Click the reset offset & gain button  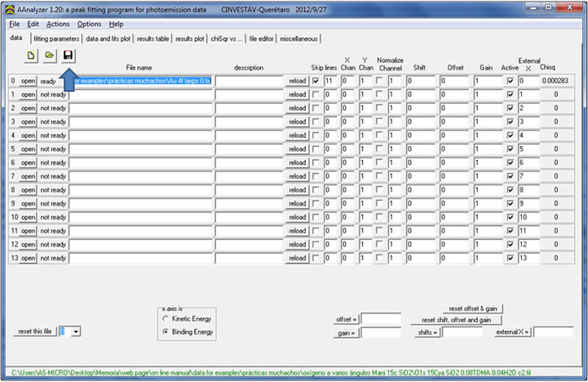[473, 308]
